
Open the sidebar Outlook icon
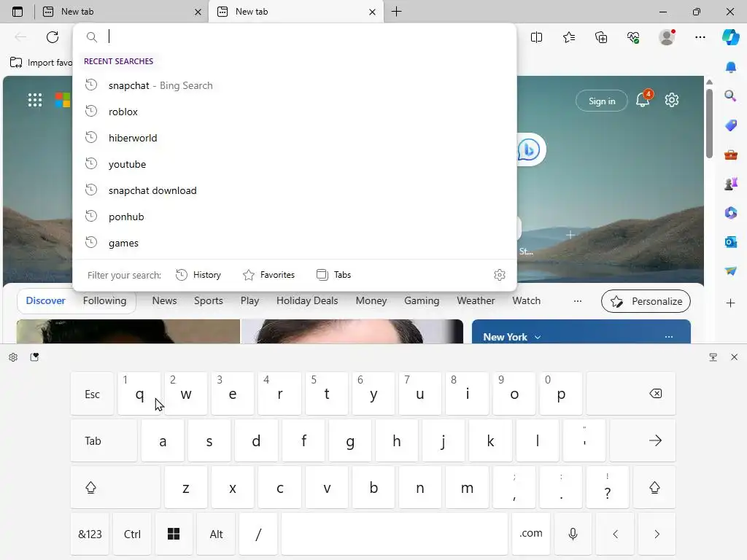coord(731,242)
